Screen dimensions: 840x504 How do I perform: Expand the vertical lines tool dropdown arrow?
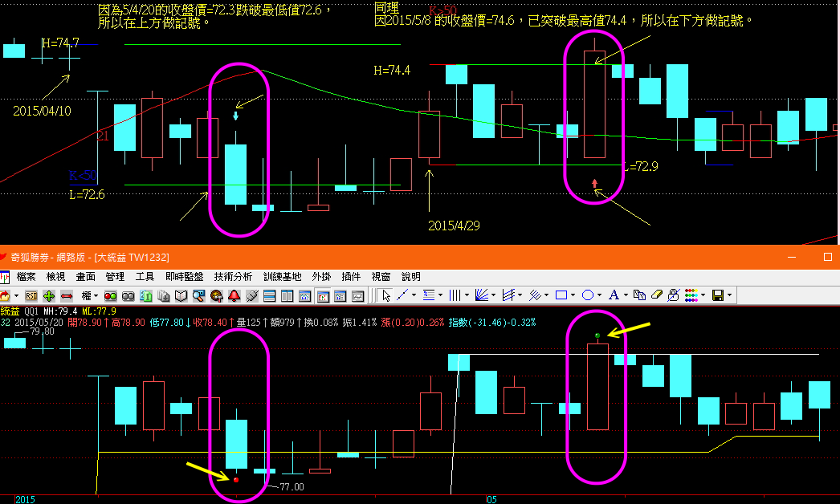tap(467, 295)
